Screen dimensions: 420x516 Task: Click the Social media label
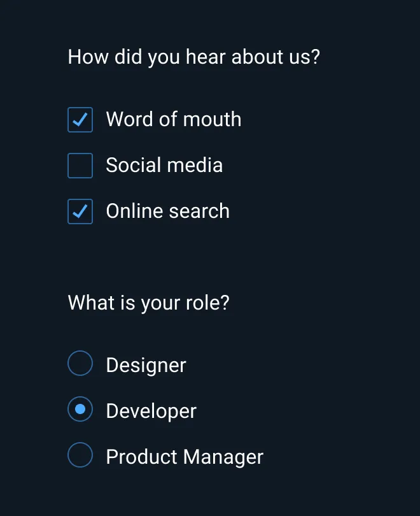coord(164,165)
